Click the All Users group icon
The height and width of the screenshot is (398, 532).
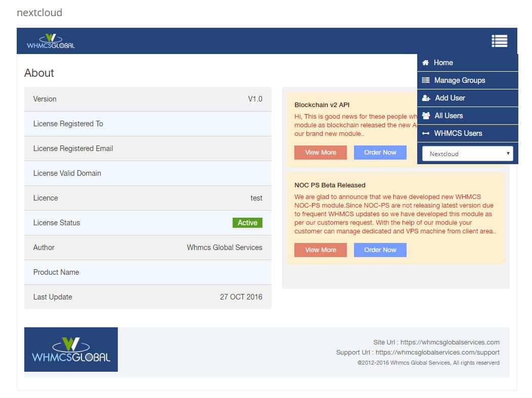coord(426,116)
